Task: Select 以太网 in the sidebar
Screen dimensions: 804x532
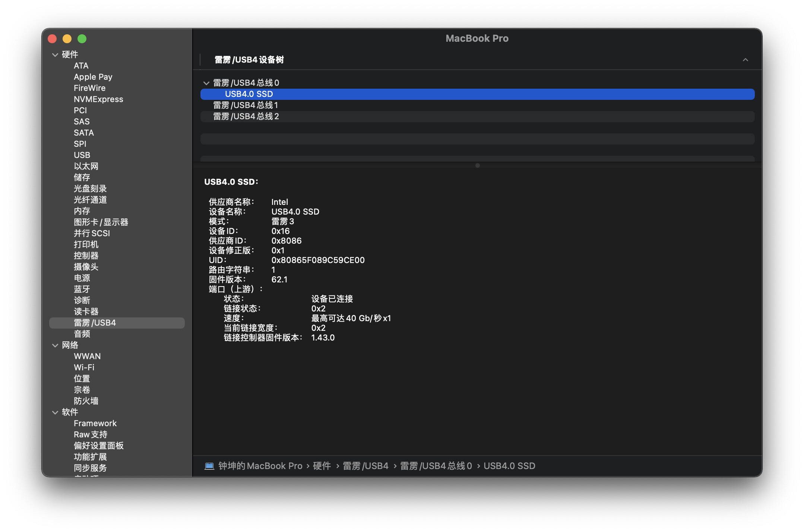Action: 86,167
